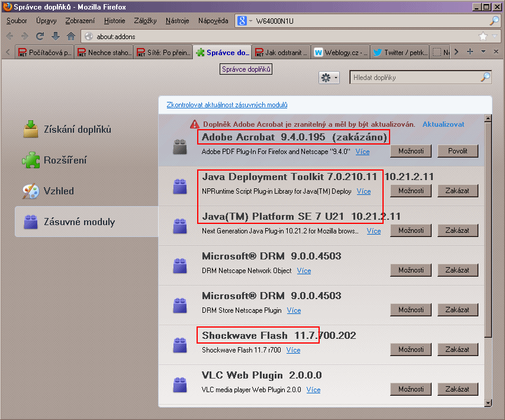505x420 pixels.
Task: Click the DRM Netscape Network Object plugin icon
Action: pos(180,265)
